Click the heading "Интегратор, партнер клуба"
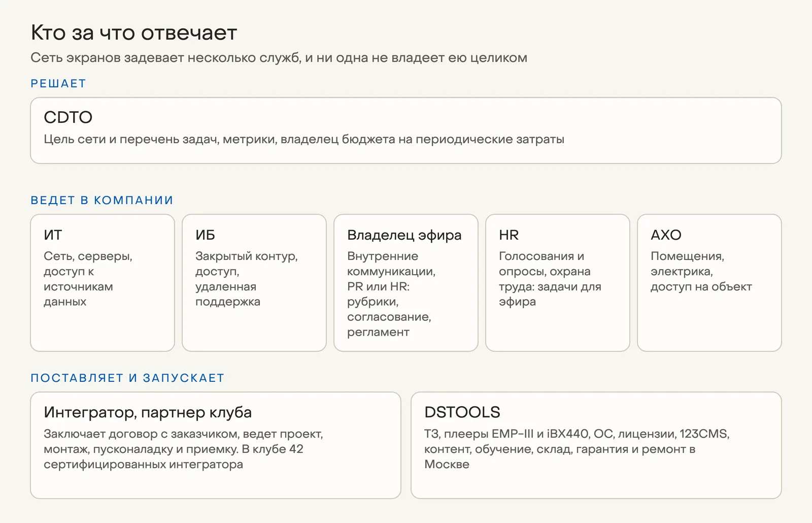The width and height of the screenshot is (812, 523). click(148, 412)
